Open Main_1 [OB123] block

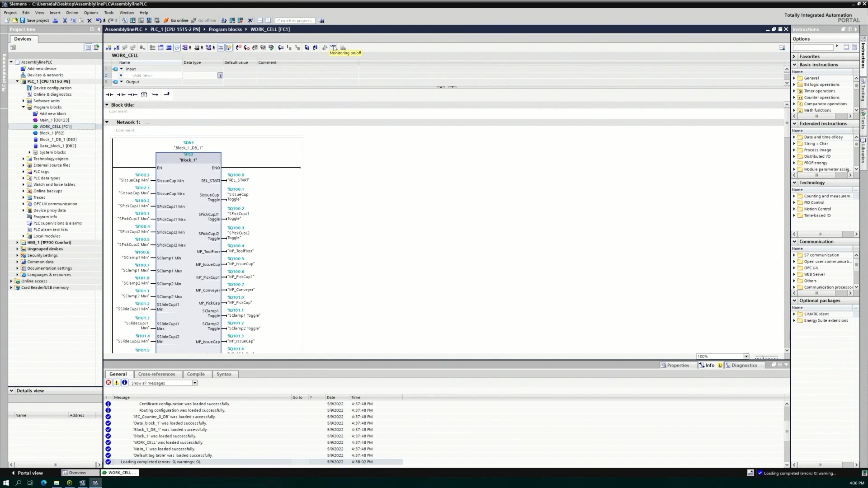point(54,120)
